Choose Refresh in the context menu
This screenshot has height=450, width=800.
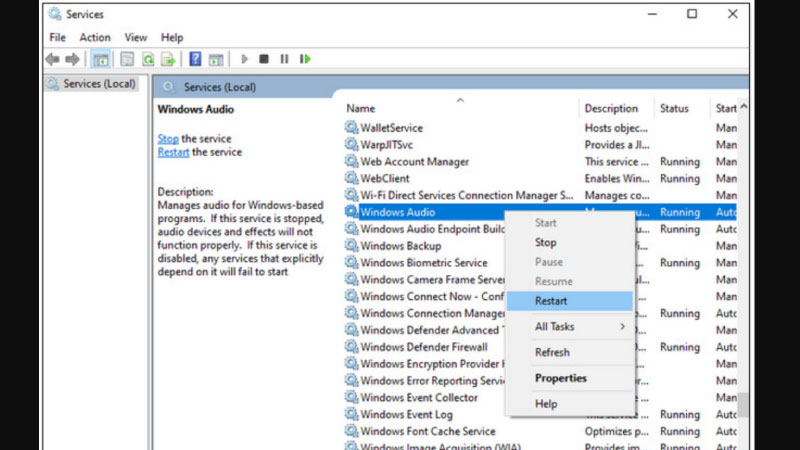[x=569, y=352]
